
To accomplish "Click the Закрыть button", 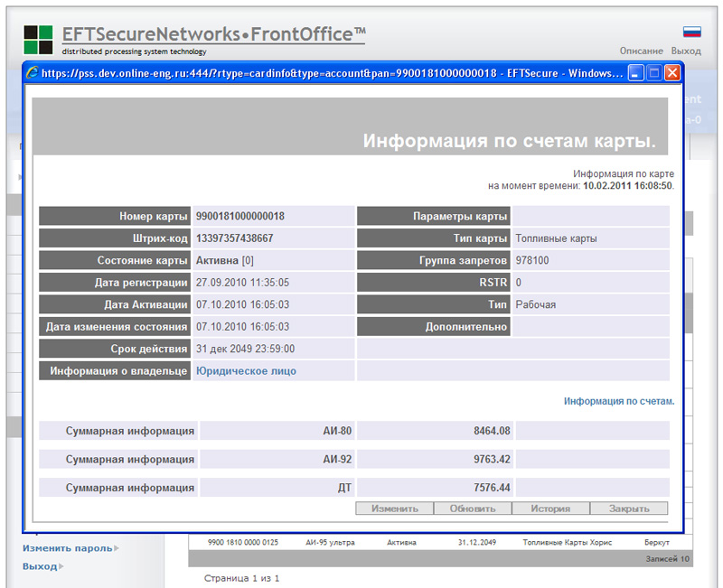I will click(629, 509).
